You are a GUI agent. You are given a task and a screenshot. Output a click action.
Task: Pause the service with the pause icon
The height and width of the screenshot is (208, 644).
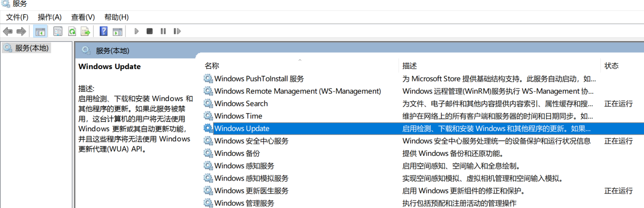[163, 31]
